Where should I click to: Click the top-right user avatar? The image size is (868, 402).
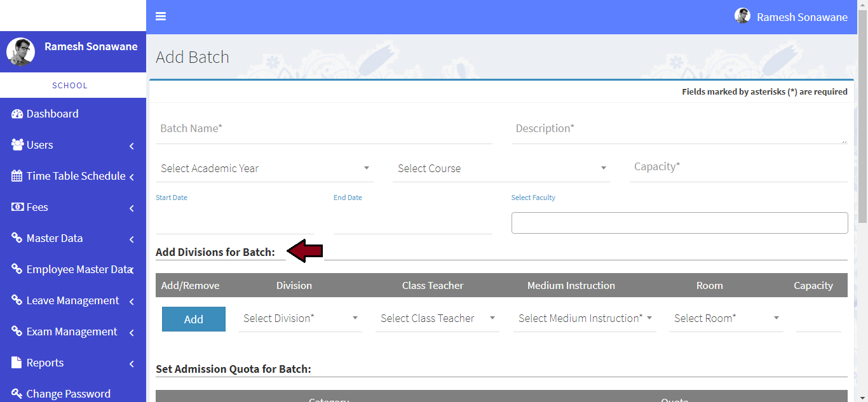click(x=742, y=17)
